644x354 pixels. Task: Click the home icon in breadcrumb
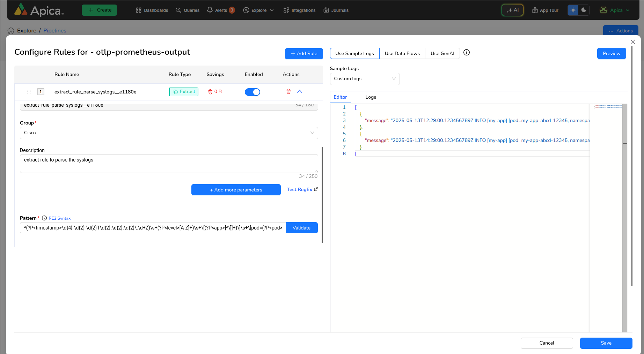coord(11,31)
